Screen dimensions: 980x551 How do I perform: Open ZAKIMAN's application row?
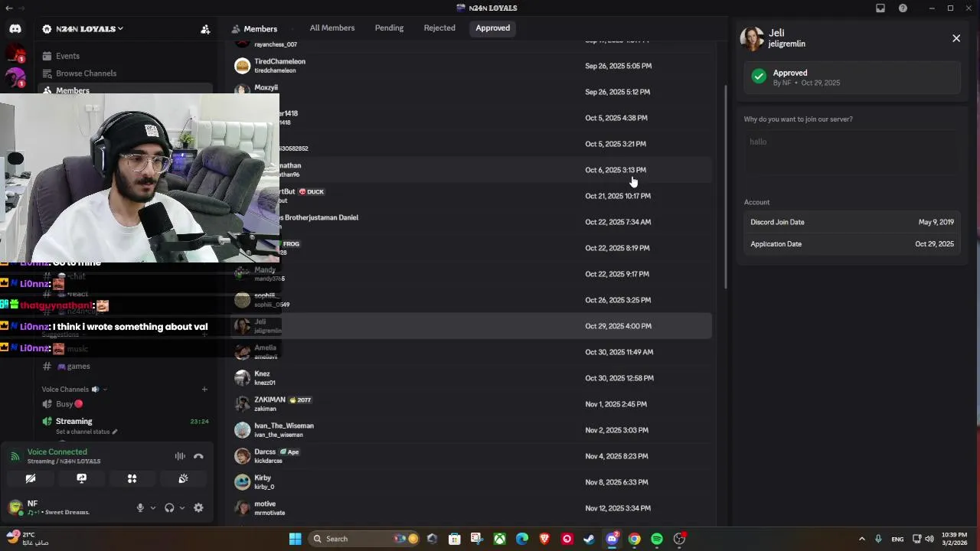click(x=471, y=404)
